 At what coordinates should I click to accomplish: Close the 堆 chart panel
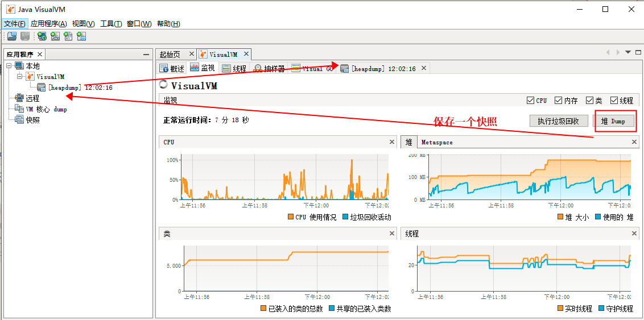[634, 142]
